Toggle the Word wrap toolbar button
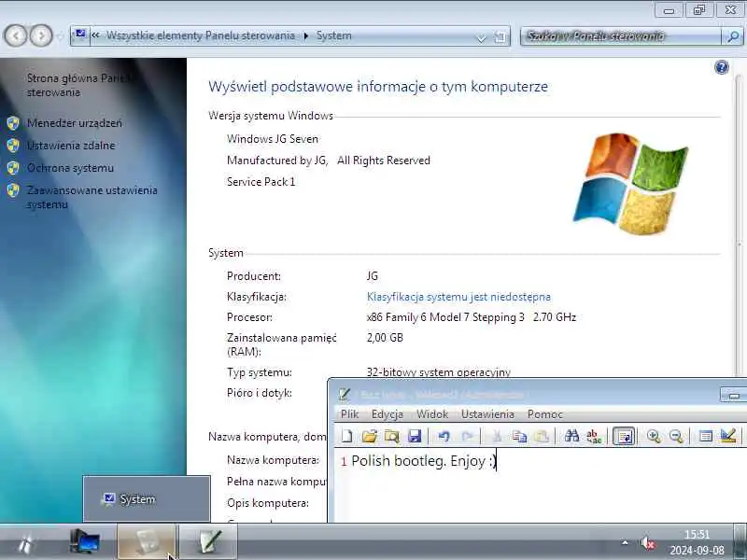The height and width of the screenshot is (560, 747). [x=624, y=436]
